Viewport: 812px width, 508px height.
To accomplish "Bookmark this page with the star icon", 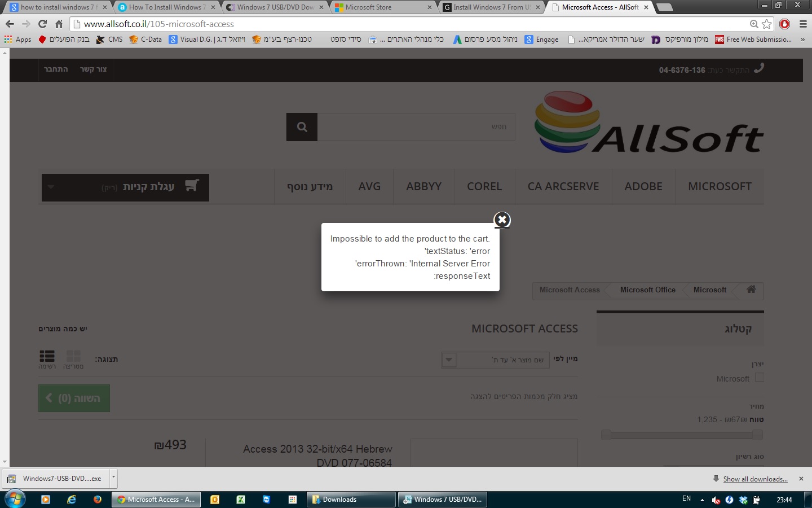I will (767, 24).
